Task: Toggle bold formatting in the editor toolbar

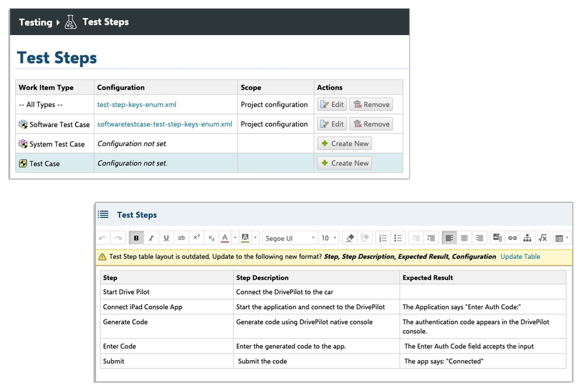Action: 136,238
